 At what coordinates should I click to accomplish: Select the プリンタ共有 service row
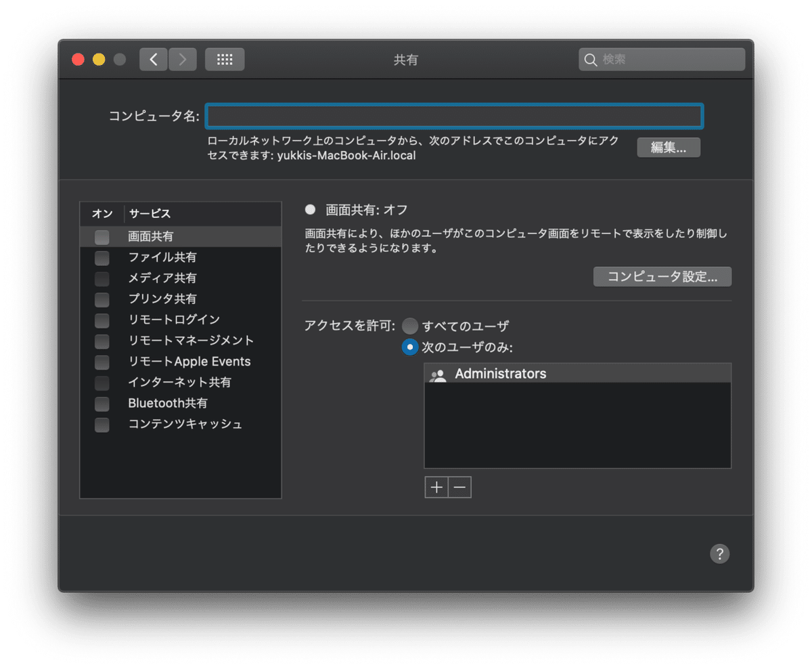(x=181, y=299)
